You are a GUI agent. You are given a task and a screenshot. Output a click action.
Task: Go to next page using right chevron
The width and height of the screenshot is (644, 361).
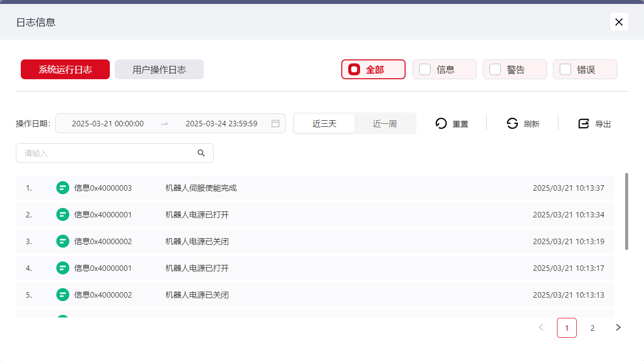[x=618, y=327]
